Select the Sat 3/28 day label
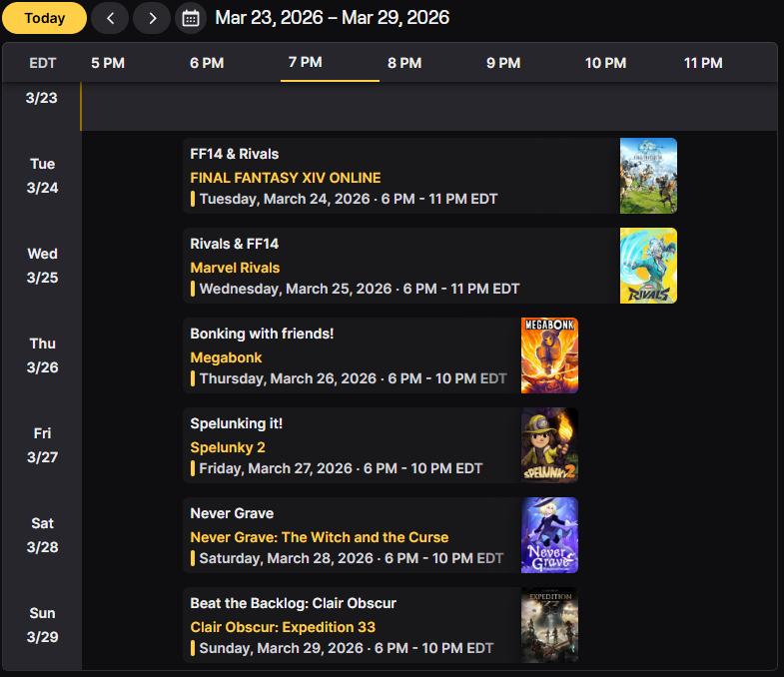Image resolution: width=784 pixels, height=677 pixels. [42, 535]
